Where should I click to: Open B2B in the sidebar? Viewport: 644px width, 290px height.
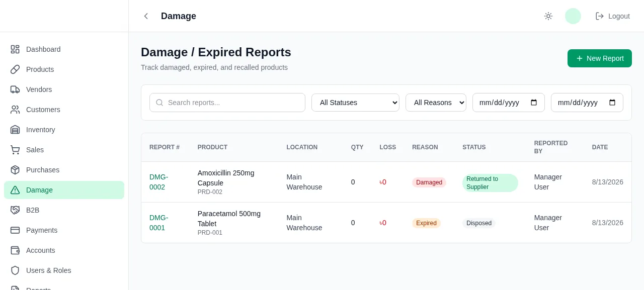[64, 210]
